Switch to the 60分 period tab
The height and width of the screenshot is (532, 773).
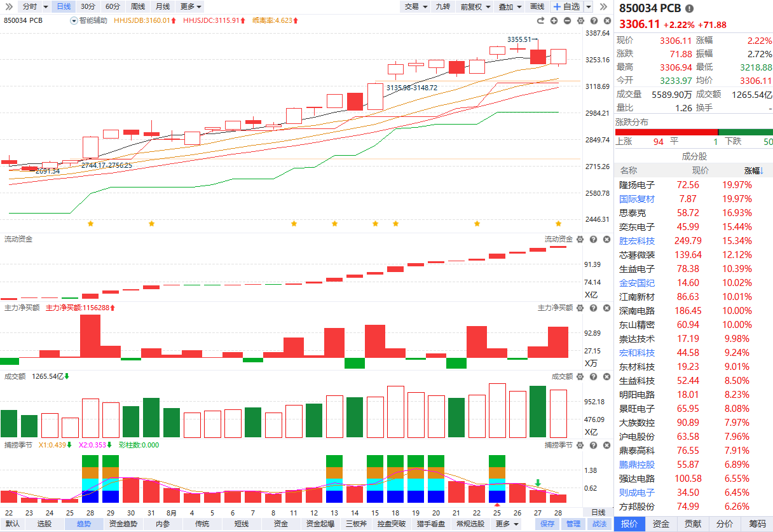pos(113,6)
